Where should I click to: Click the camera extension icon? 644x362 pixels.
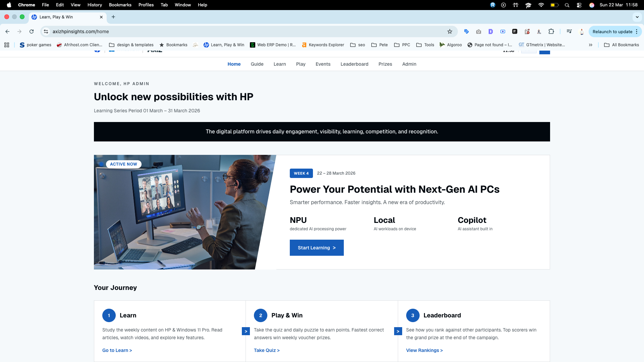point(479,32)
